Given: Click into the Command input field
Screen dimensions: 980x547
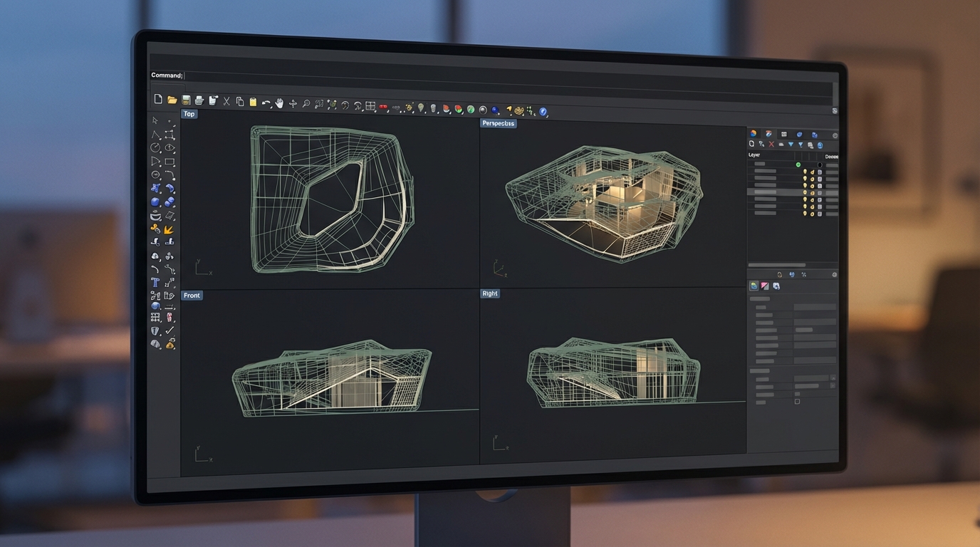Looking at the screenshot, I should tap(499, 75).
